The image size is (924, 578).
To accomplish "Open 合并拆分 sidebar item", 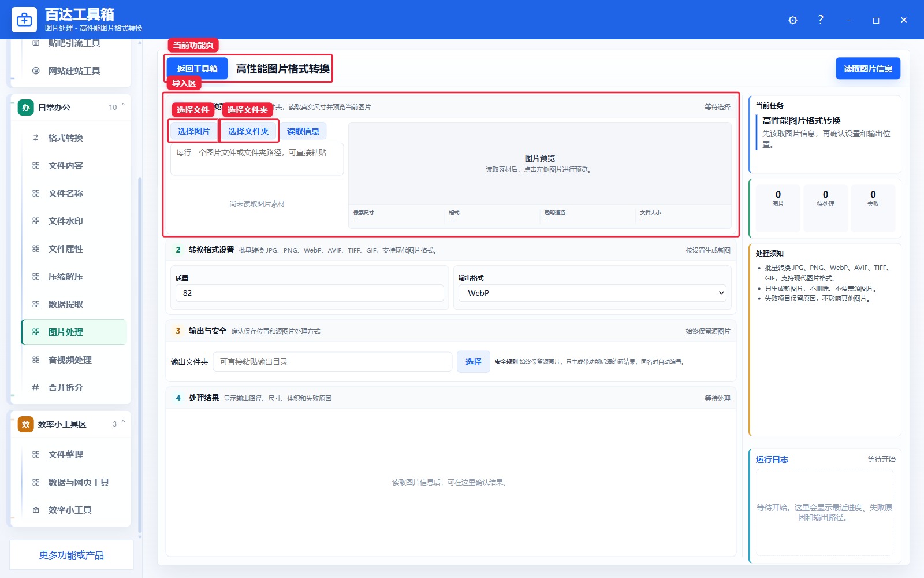I will tap(74, 387).
